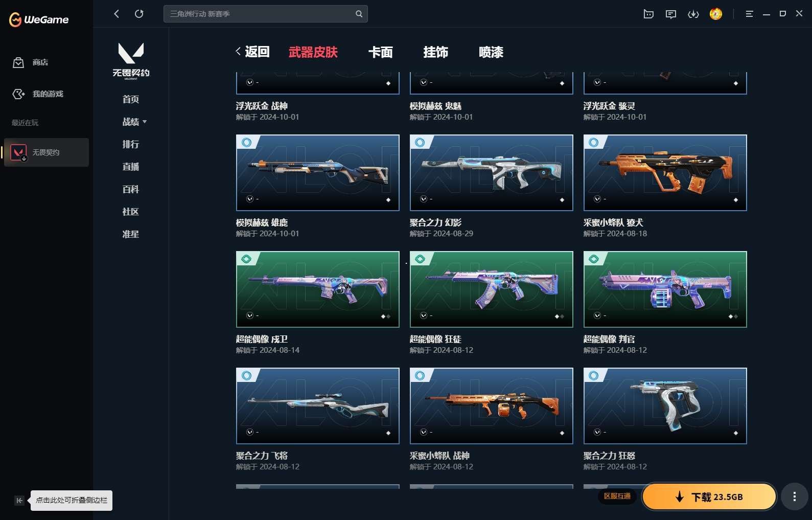This screenshot has height=520, width=812.
Task: Open the download manager icon
Action: [693, 14]
